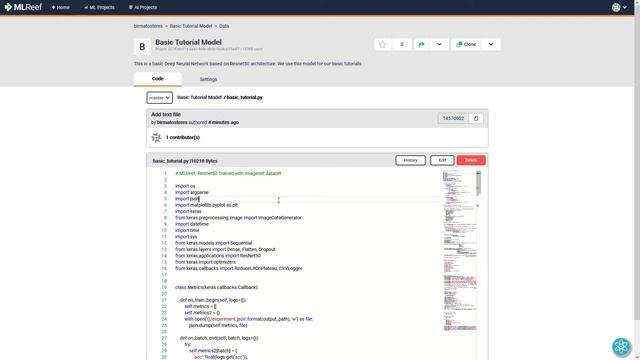The image size is (640, 360).
Task: Click the Basic Tutorial Model project title
Action: [x=188, y=42]
